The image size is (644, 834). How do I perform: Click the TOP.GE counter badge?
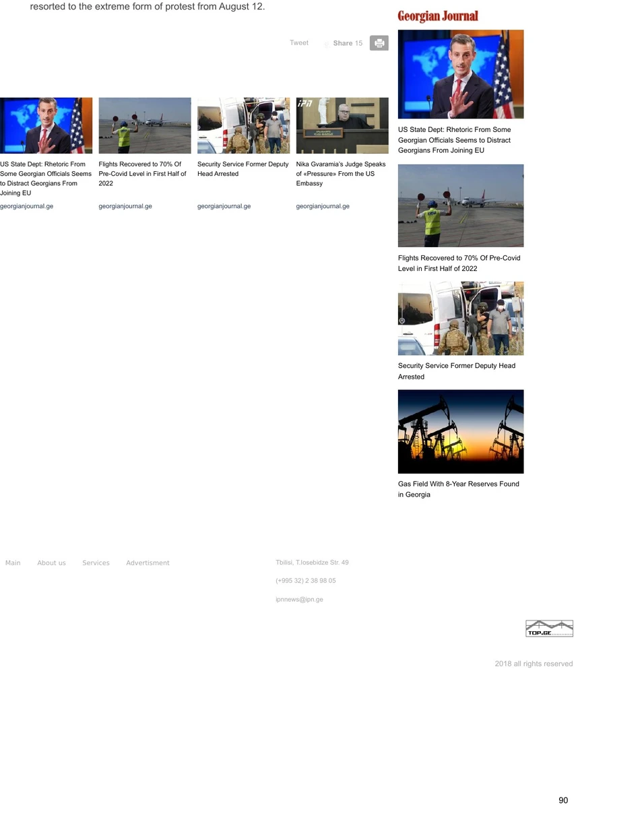point(549,629)
